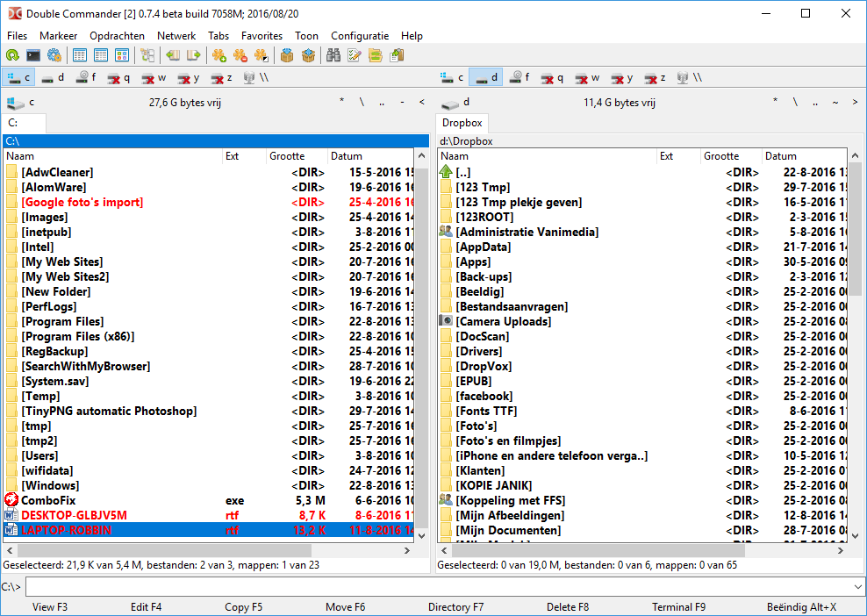Open the left panel drive list button c
Screen dimensions: 867x616
tap(21, 103)
